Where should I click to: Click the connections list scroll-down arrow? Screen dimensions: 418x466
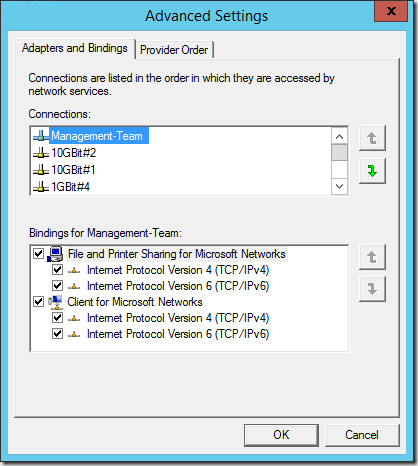[x=339, y=186]
